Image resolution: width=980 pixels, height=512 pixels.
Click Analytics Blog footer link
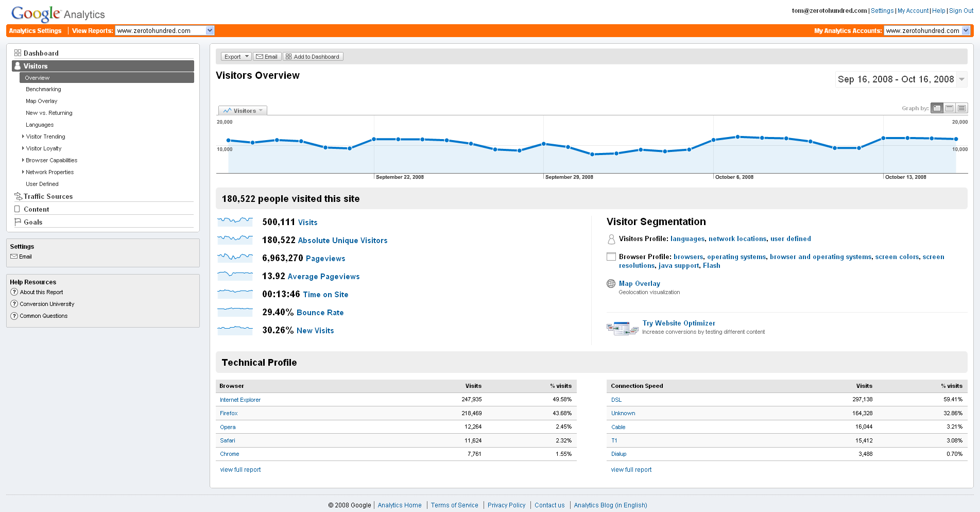click(x=610, y=505)
